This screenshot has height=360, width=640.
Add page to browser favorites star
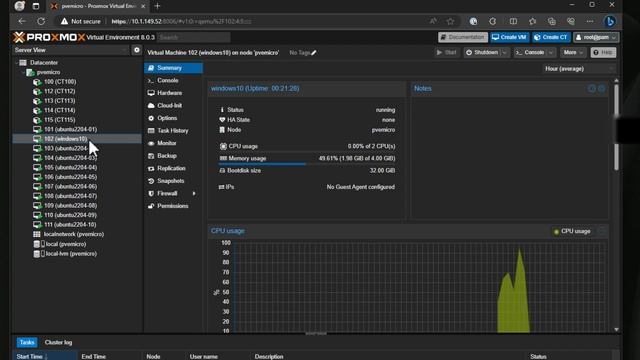[x=450, y=21]
